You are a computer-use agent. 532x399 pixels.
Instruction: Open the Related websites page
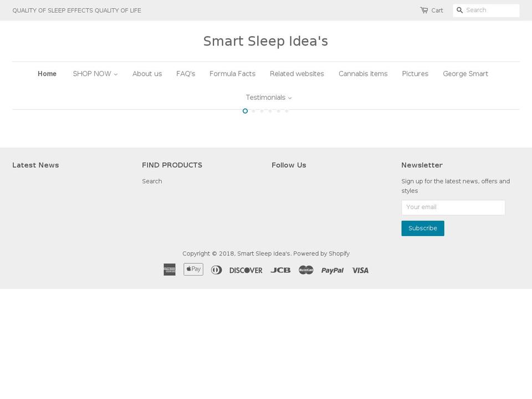(x=297, y=74)
